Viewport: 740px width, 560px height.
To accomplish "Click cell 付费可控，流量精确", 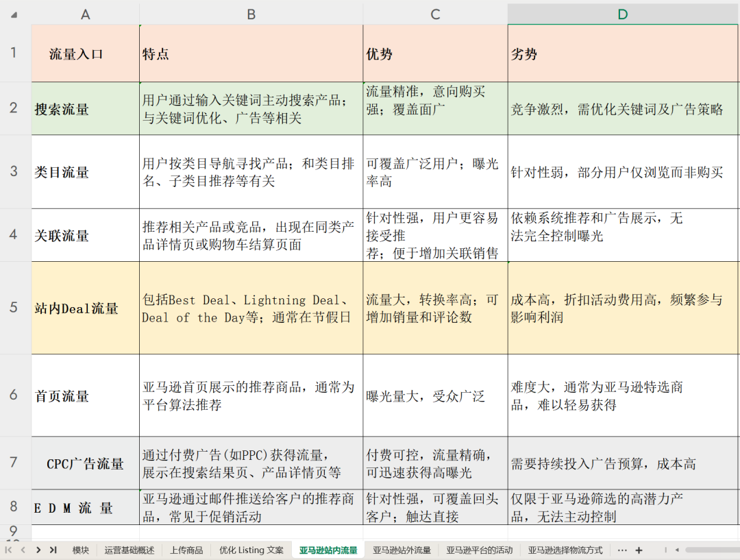I will click(435, 463).
